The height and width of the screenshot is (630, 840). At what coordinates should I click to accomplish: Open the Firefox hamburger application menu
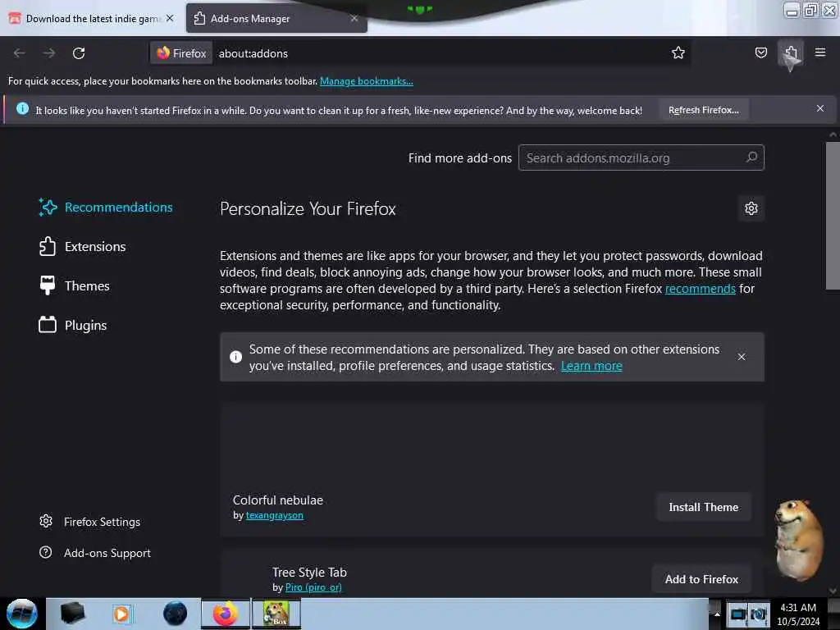pyautogui.click(x=820, y=52)
